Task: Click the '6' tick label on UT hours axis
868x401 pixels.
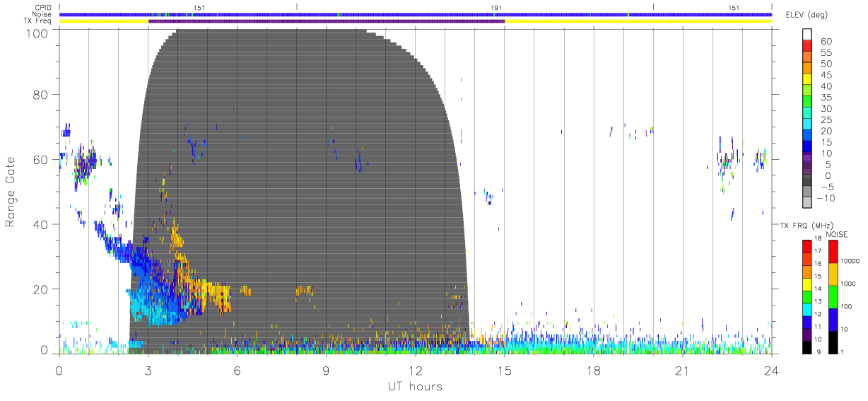Action: (237, 371)
